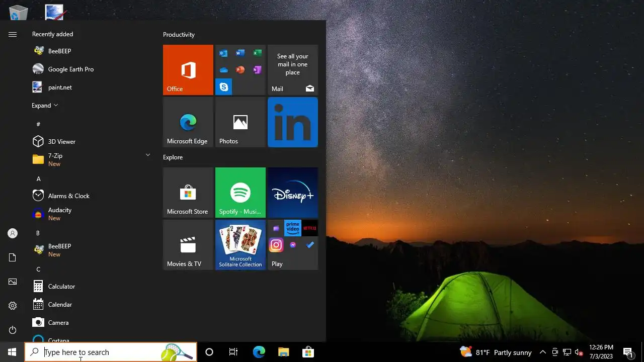Open Prime Video in the Play tile
This screenshot has height=362, width=644.
(x=293, y=228)
